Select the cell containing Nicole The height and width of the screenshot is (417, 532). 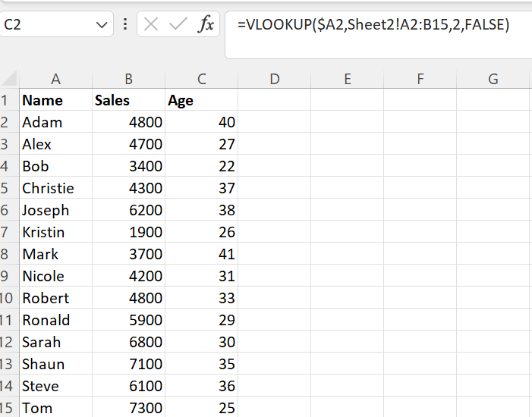[55, 276]
